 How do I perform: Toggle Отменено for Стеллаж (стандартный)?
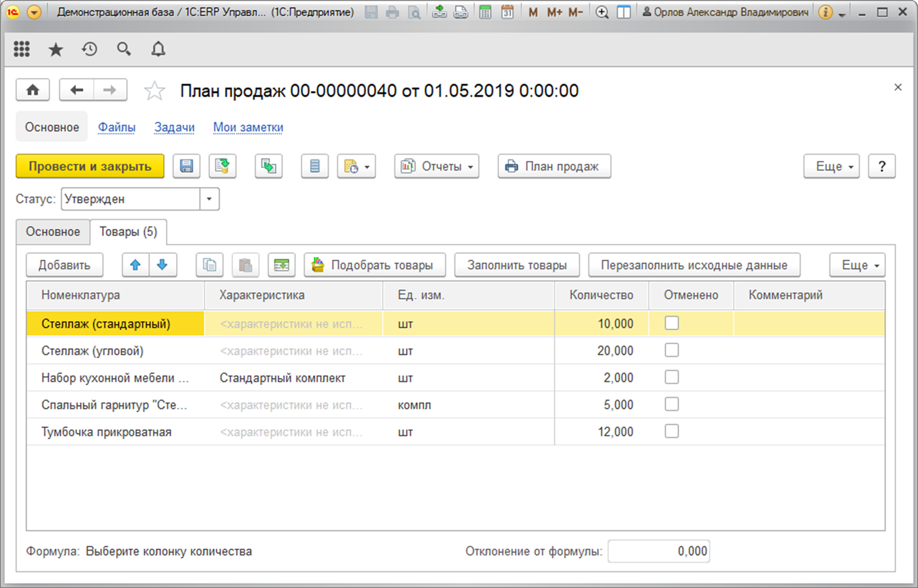point(671,323)
